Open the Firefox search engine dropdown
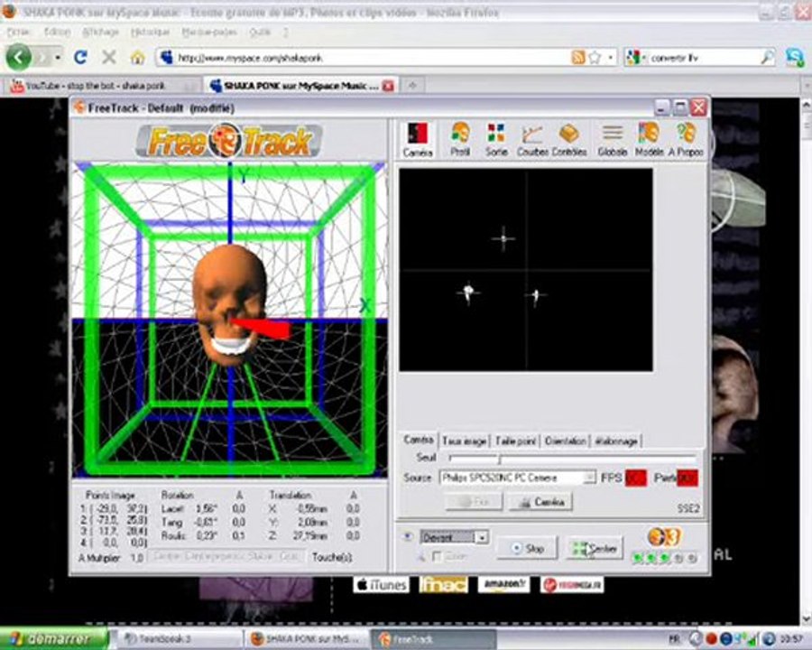Screen dimensions: 812x650 pos(637,58)
